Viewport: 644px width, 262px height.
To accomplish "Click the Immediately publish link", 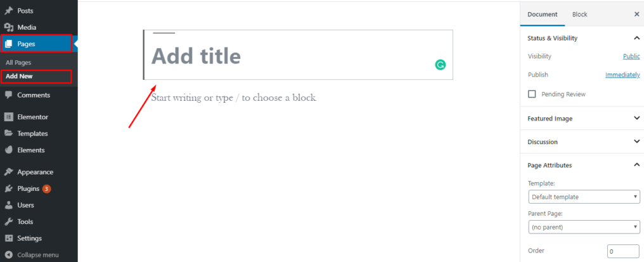I will pyautogui.click(x=622, y=75).
